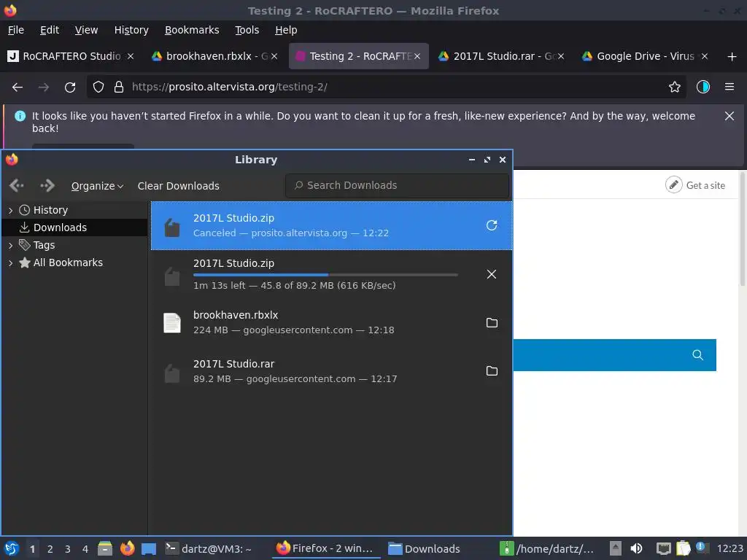Close the brookhaven.rbxlx tab
Viewport: 747px width, 560px height.
click(x=274, y=56)
